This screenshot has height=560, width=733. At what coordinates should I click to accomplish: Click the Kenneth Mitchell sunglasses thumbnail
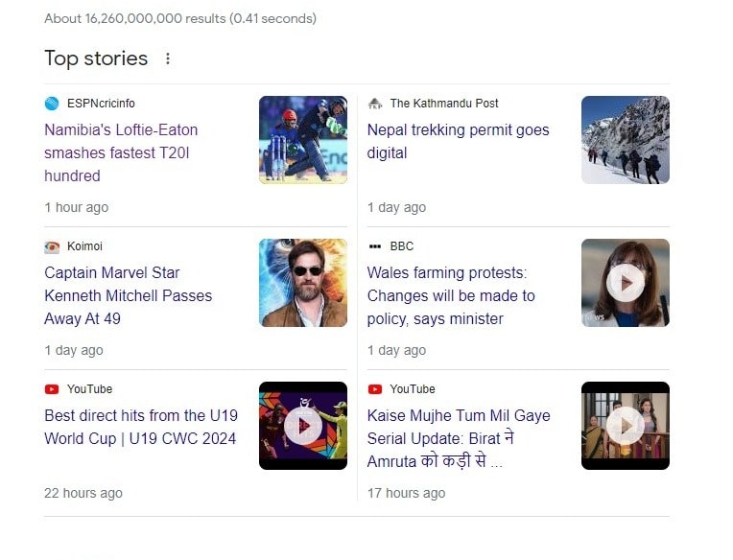[x=303, y=283]
